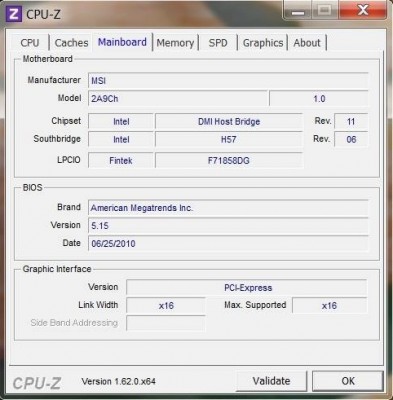Click the Validate button

coord(271,381)
